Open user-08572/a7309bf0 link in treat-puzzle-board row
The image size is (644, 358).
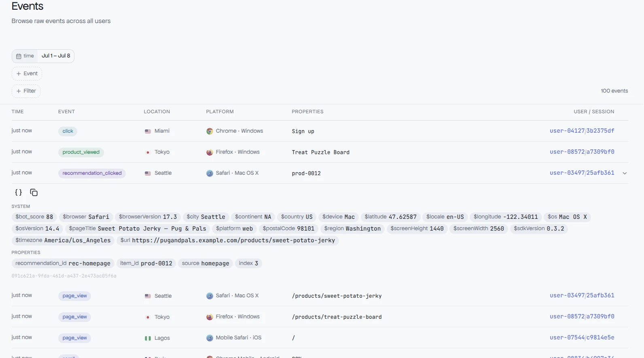pos(582,316)
